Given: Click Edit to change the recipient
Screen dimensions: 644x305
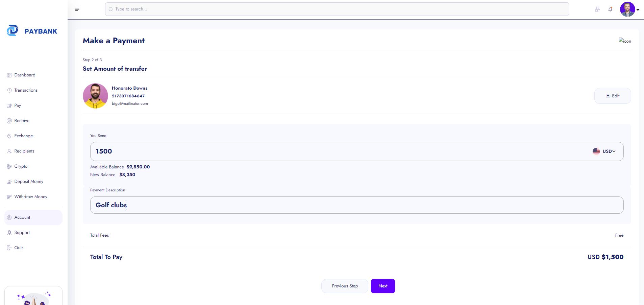Looking at the screenshot, I should 612,96.
